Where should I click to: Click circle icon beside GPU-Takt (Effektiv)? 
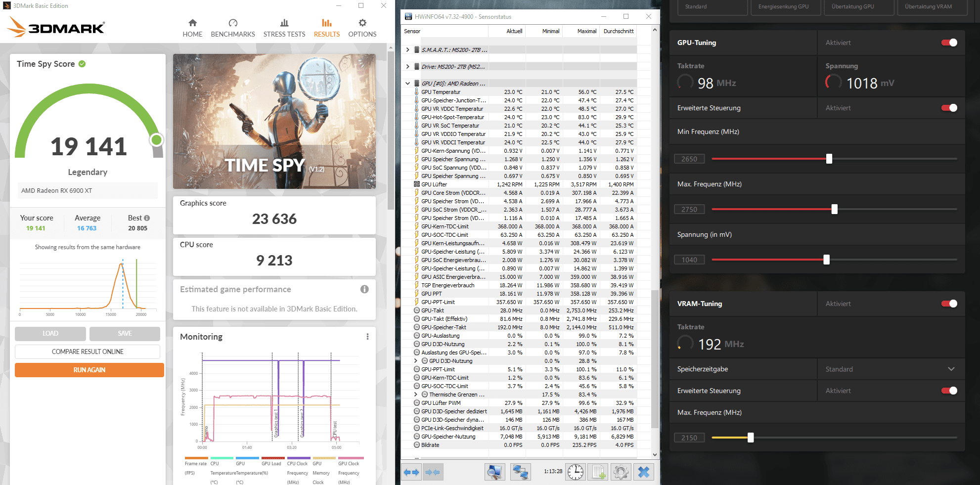[x=417, y=319]
